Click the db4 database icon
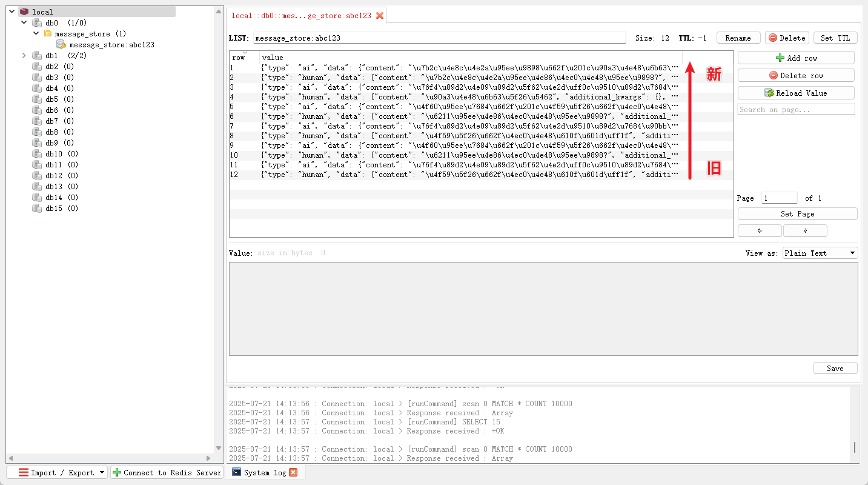Viewport: 868px width, 485px height. 37,88
